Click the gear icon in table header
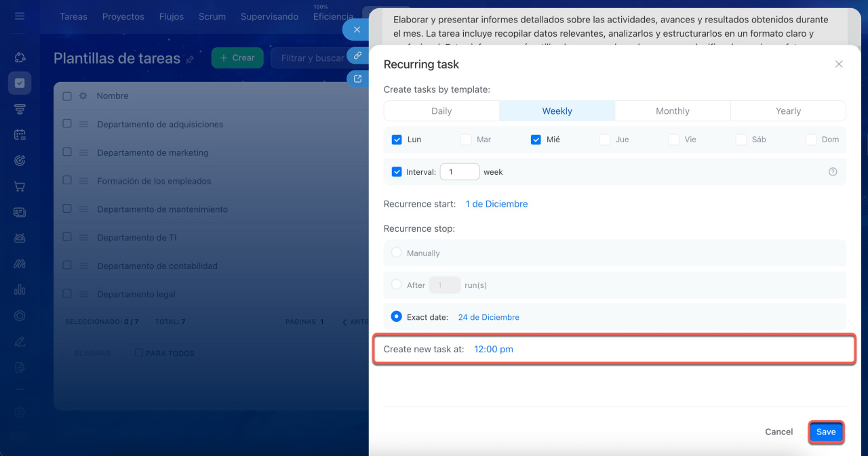868x456 pixels. point(83,96)
